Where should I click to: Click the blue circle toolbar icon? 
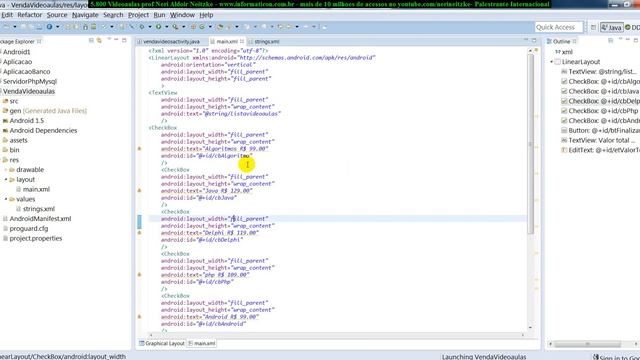pyautogui.click(x=49, y=27)
